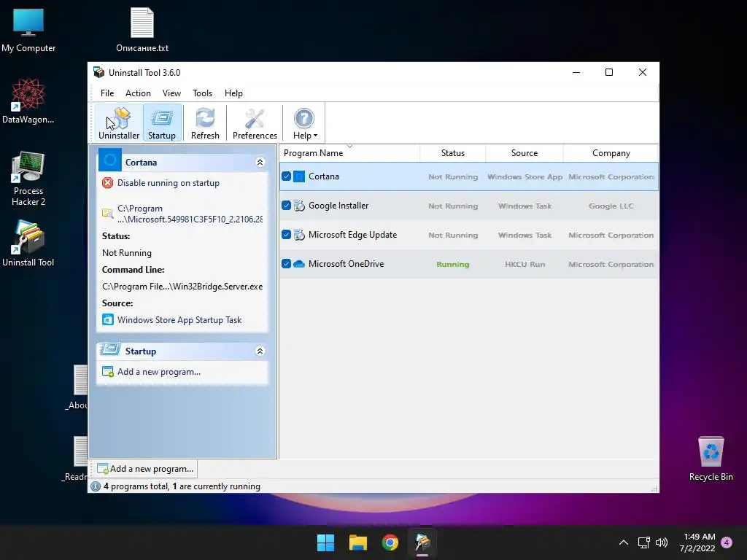Uncheck the Google Installer startup checkbox
This screenshot has width=747, height=560.
click(286, 206)
